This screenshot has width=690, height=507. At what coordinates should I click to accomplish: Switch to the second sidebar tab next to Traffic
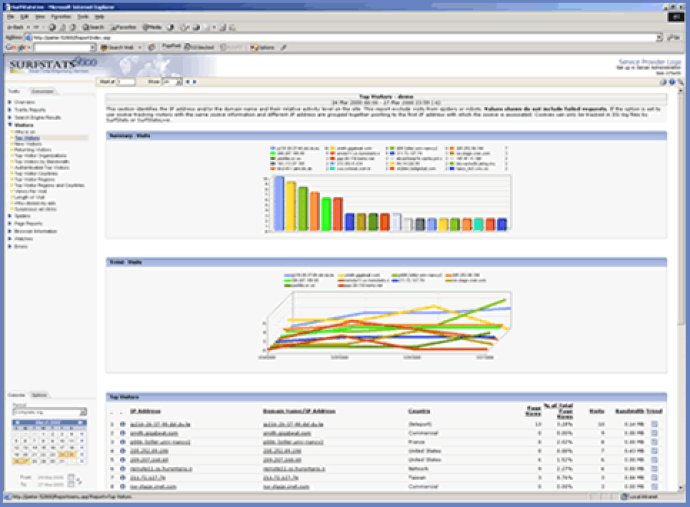(42, 91)
